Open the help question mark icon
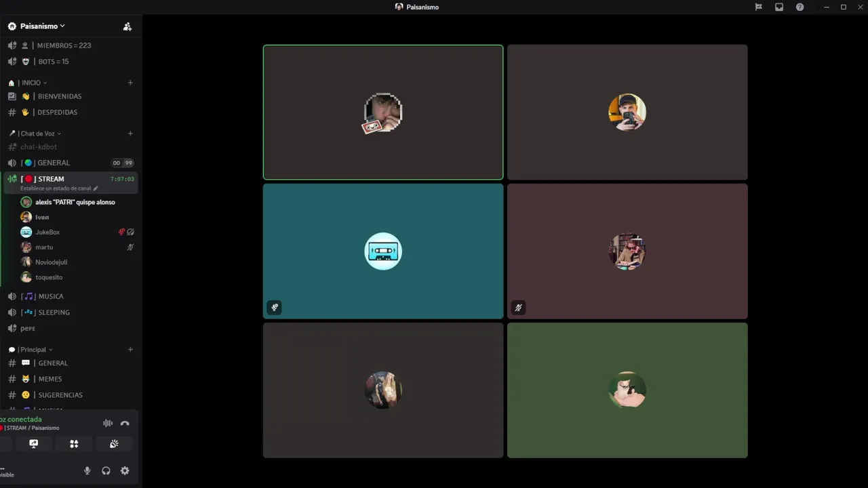Screen dimensions: 868x488 point(800,7)
